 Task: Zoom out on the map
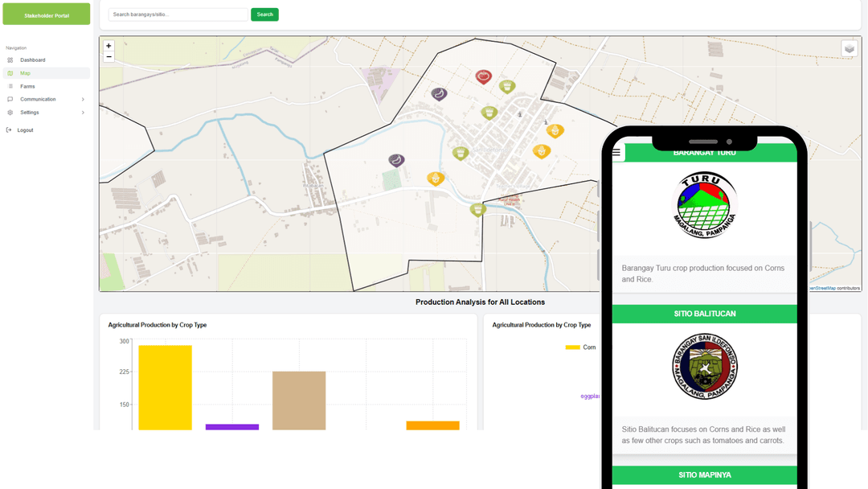tap(108, 57)
